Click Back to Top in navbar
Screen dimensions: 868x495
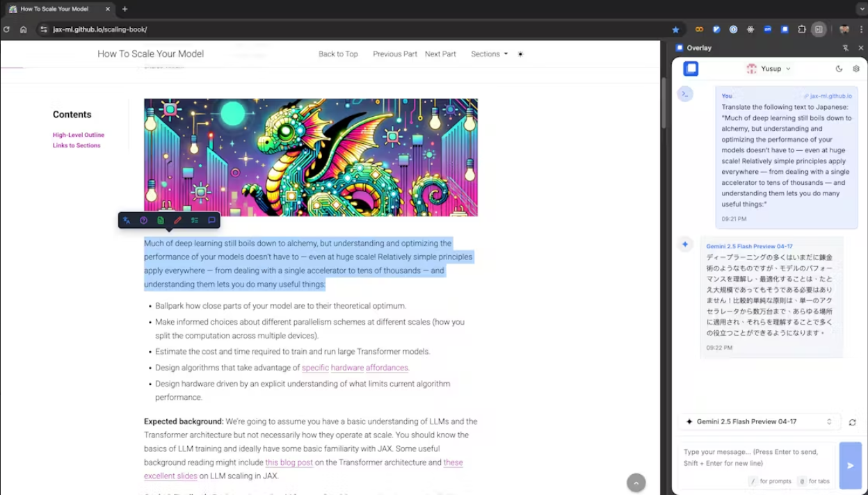[338, 54]
